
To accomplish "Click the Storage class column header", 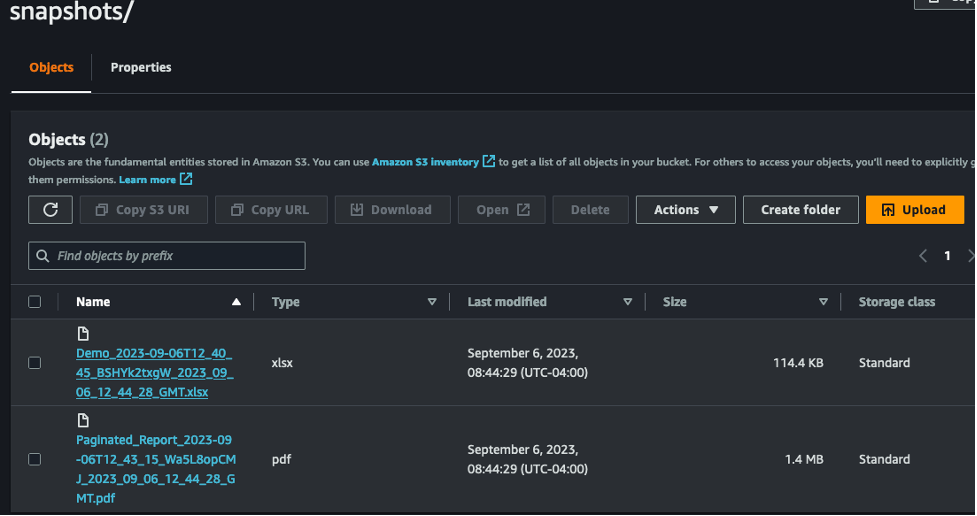I will pos(897,302).
